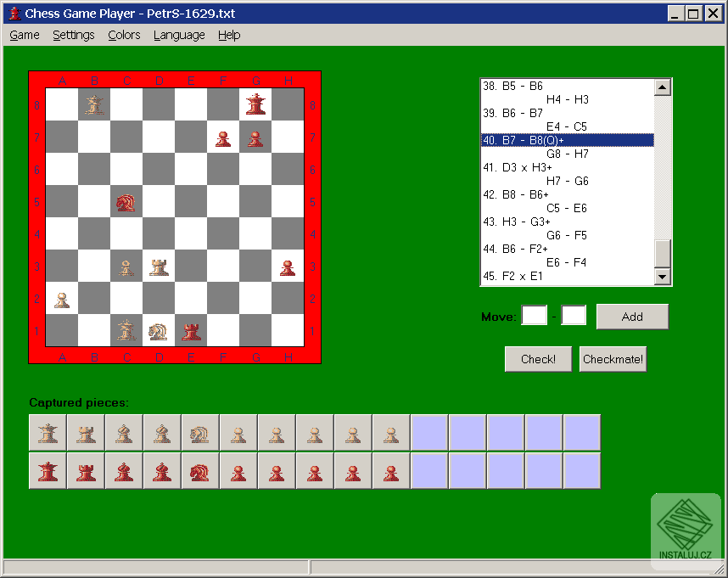Screen dimensions: 728x578
Task: Select the red king on G8
Action: point(255,104)
